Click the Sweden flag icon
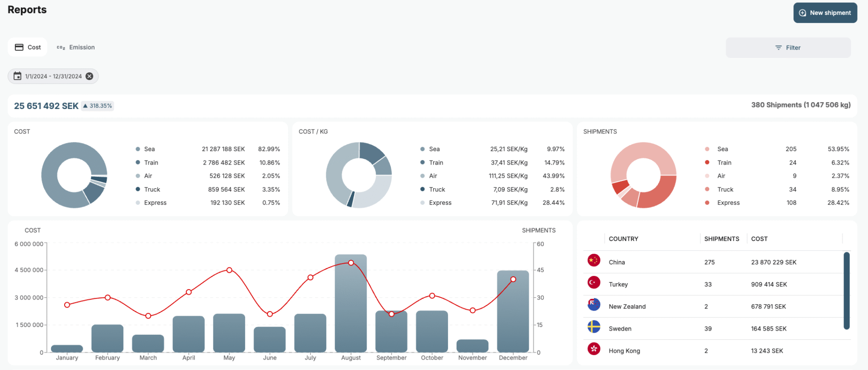Image resolution: width=868 pixels, height=370 pixels. click(x=594, y=327)
